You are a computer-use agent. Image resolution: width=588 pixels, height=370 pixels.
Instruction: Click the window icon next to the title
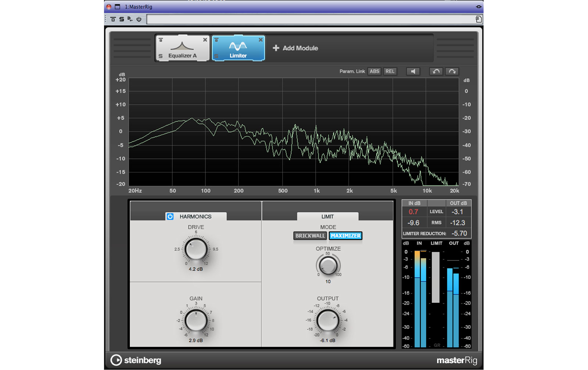(117, 7)
